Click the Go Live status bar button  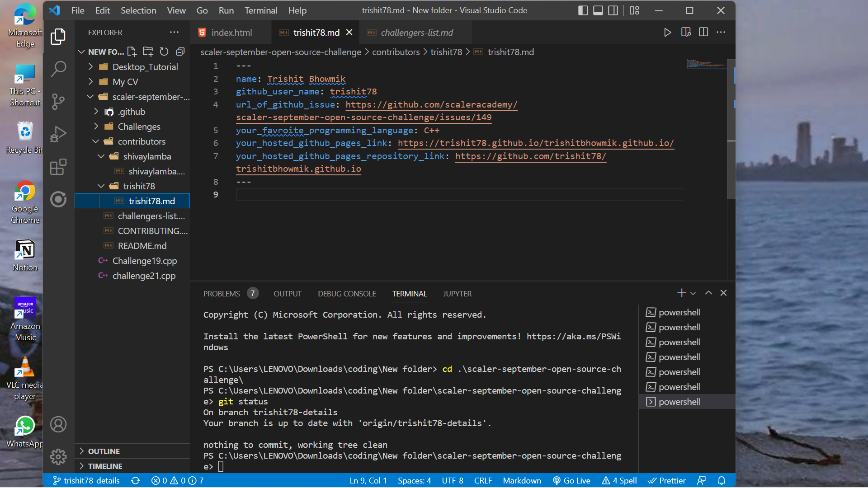pos(572,480)
